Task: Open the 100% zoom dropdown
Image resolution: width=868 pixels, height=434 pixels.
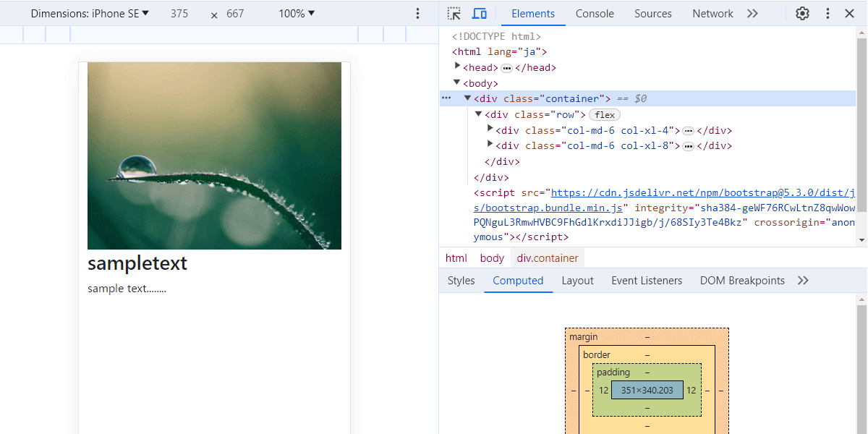Action: (297, 14)
